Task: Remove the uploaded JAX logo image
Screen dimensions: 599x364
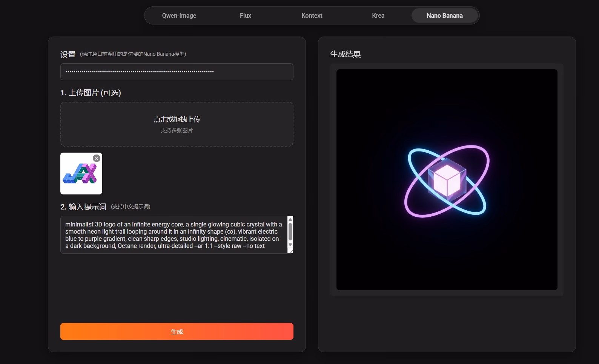Action: tap(97, 159)
